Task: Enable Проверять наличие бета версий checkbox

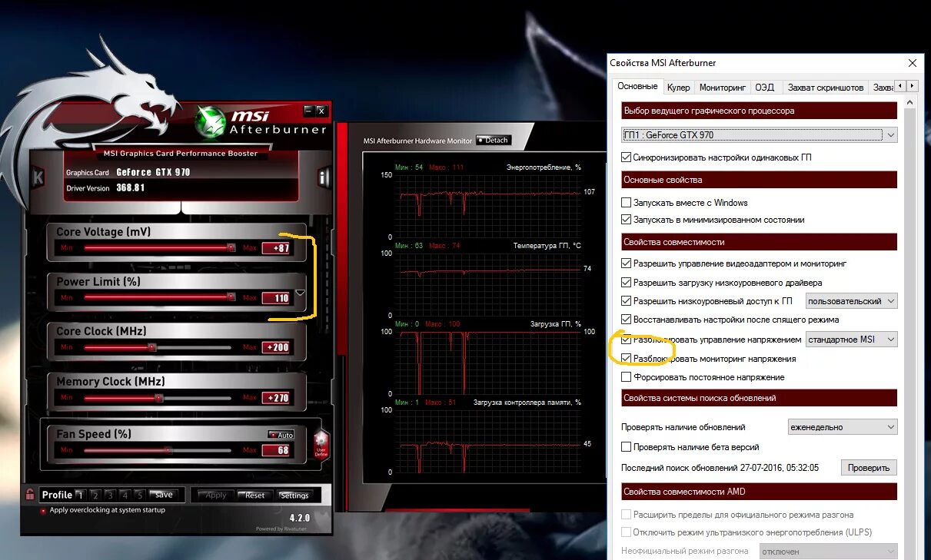Action: tap(626, 446)
